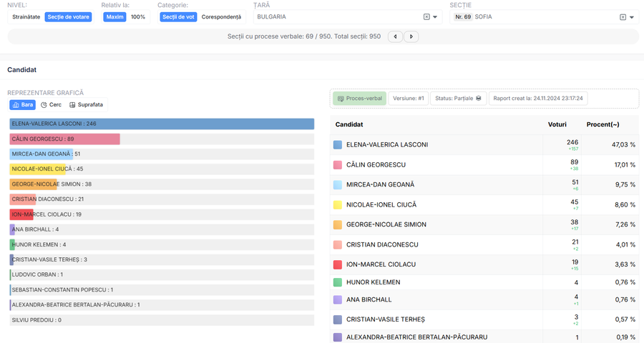This screenshot has height=343, width=644.
Task: Select the Cerc pie chart view
Action: (52, 104)
